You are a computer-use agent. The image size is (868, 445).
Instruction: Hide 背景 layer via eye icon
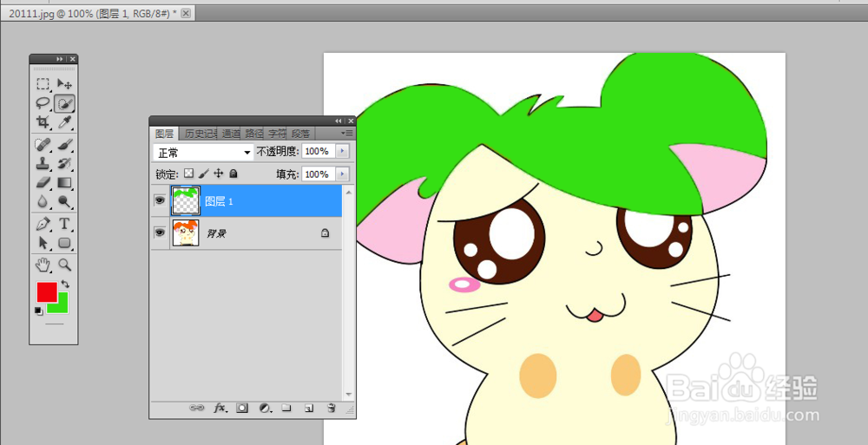160,233
